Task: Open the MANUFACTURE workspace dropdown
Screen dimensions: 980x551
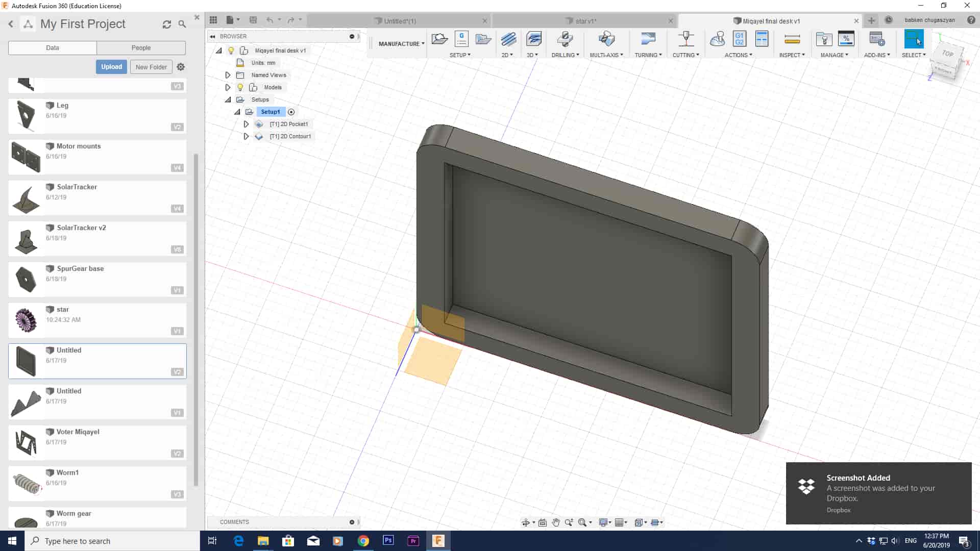Action: [401, 44]
